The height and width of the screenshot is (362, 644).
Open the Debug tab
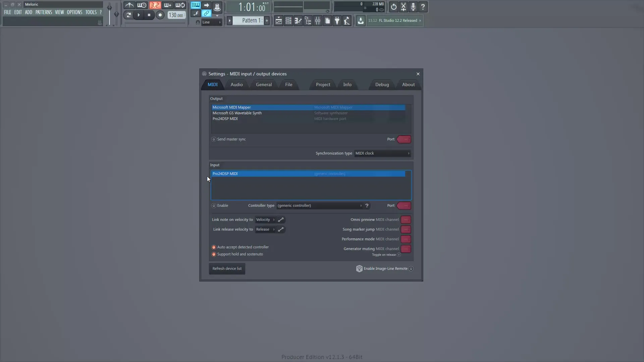point(382,84)
